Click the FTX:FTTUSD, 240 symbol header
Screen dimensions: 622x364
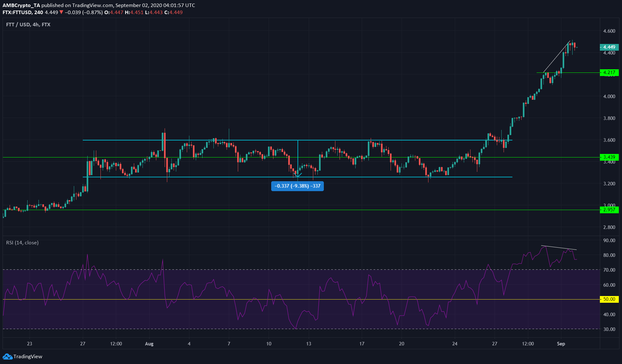pyautogui.click(x=23, y=13)
